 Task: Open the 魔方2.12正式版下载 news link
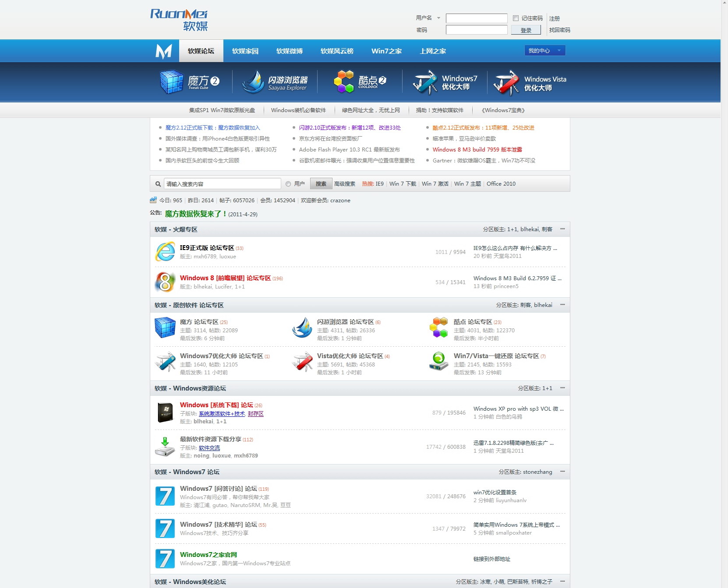pos(213,128)
